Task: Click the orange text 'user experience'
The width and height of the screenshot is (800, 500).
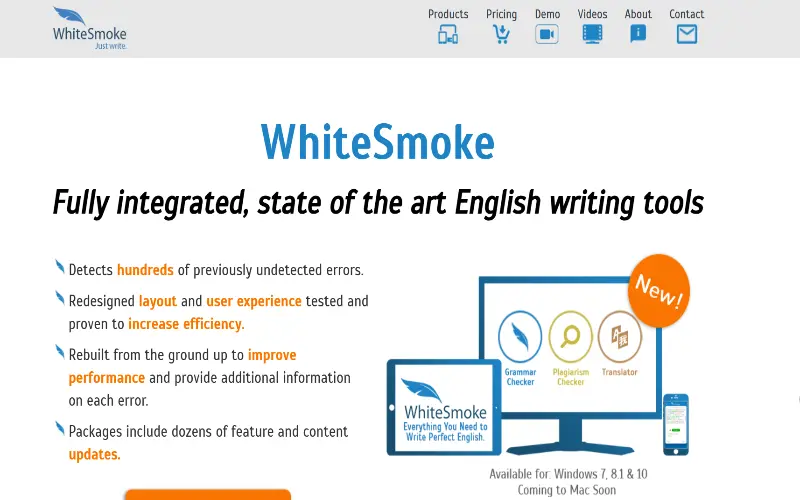Action: (254, 301)
